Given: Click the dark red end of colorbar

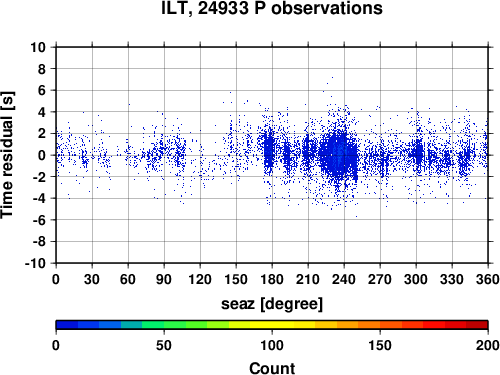Looking at the screenshot, I should [x=477, y=325].
